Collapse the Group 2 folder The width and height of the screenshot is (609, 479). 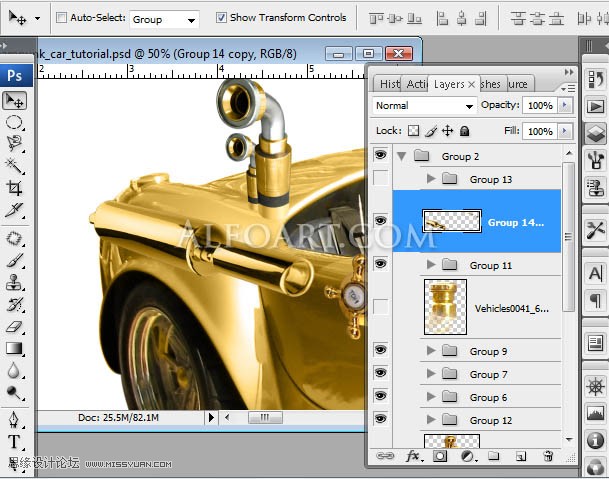click(402, 157)
